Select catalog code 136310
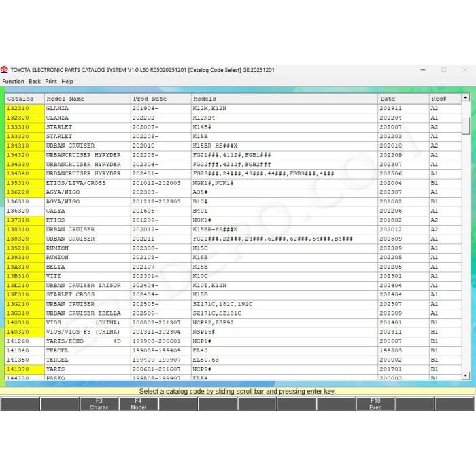The width and height of the screenshot is (476, 476). (24, 201)
